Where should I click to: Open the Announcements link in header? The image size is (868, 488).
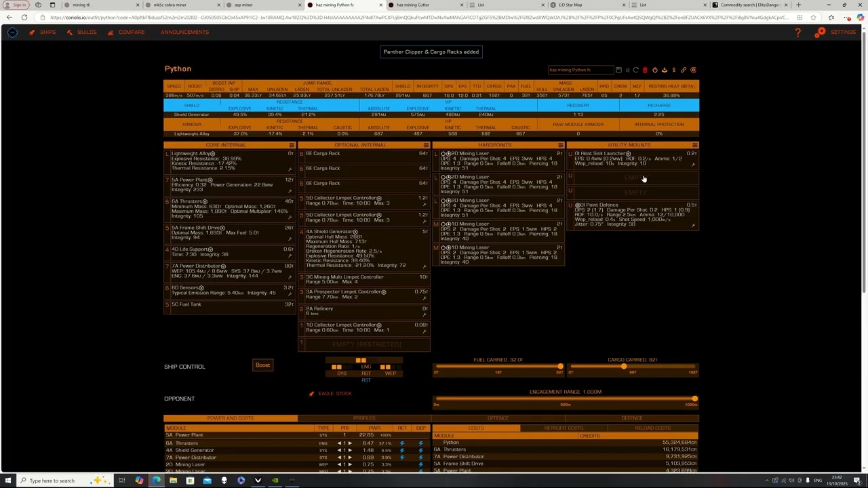point(184,33)
